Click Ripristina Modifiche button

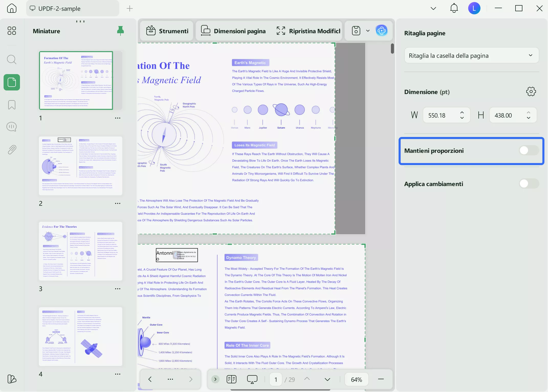tap(308, 31)
